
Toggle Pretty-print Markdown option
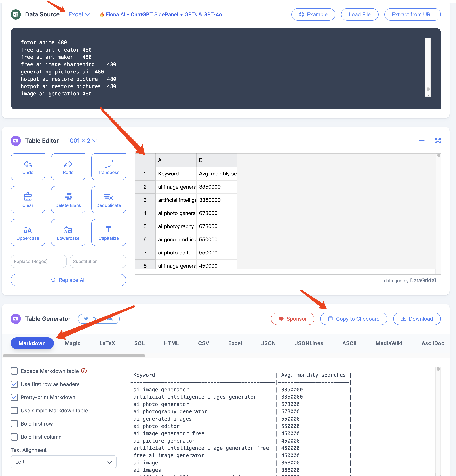(14, 397)
